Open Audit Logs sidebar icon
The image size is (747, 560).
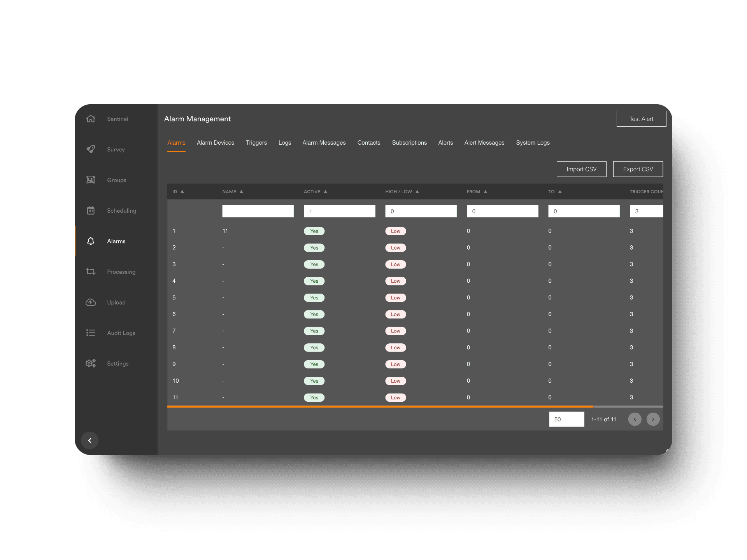point(90,332)
